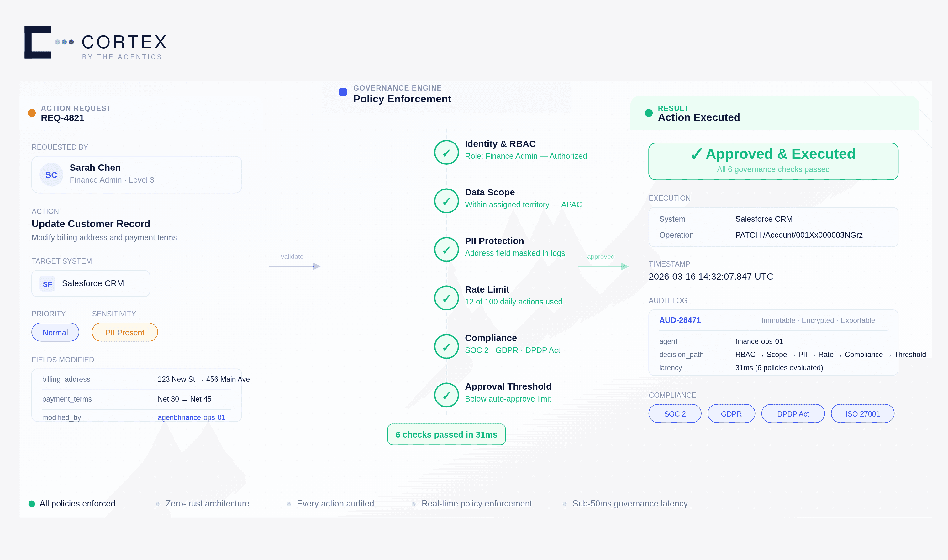Image resolution: width=948 pixels, height=560 pixels.
Task: Click the orange Action Request status dot
Action: pos(32,113)
